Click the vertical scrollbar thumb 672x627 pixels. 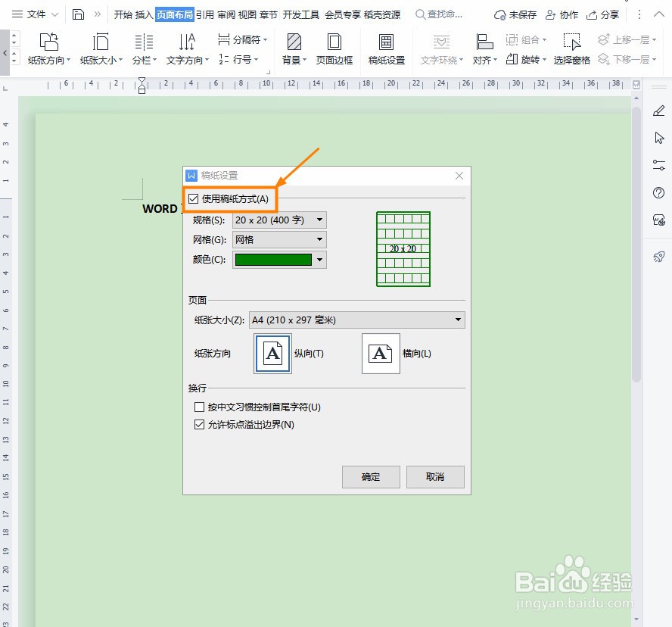coord(636,245)
